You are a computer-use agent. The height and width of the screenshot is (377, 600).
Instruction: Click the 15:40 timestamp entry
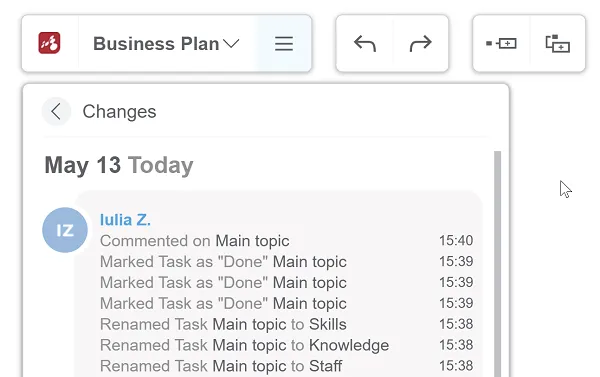456,240
